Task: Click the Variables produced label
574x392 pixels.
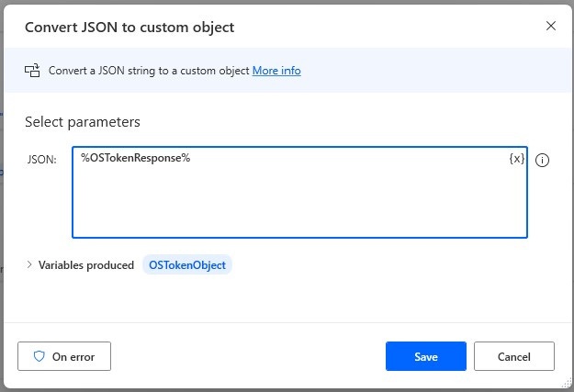Action: pos(86,265)
